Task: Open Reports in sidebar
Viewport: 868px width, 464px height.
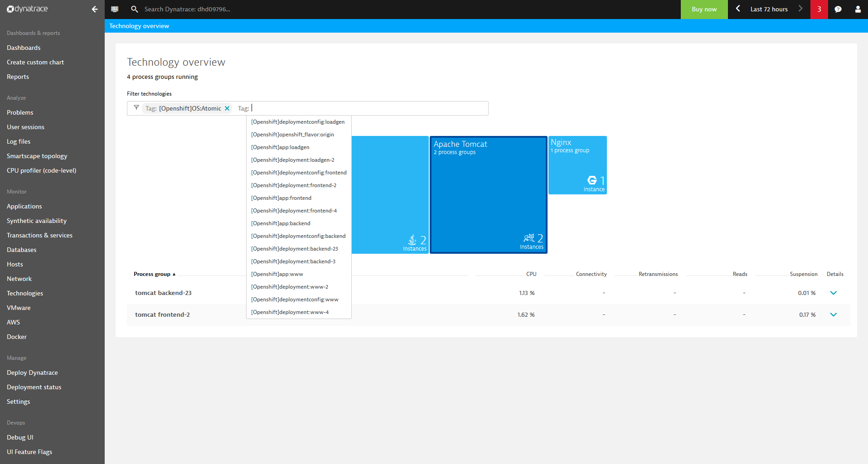Action: [x=18, y=77]
